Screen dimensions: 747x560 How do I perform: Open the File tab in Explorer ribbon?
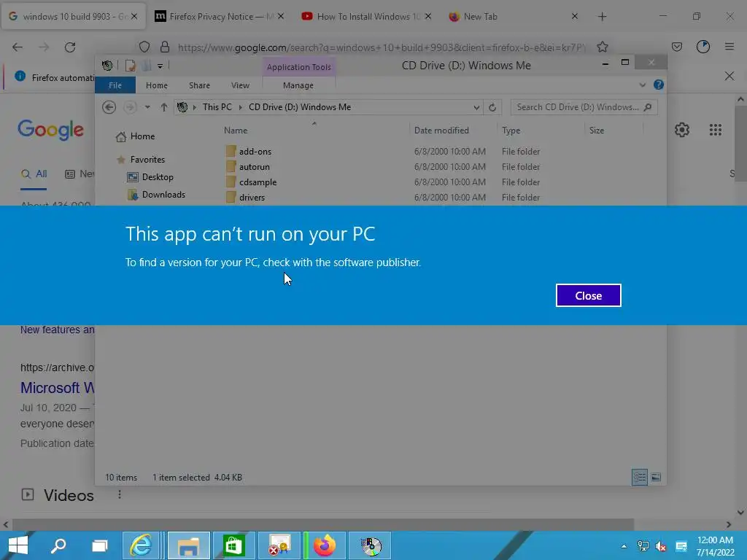click(115, 85)
